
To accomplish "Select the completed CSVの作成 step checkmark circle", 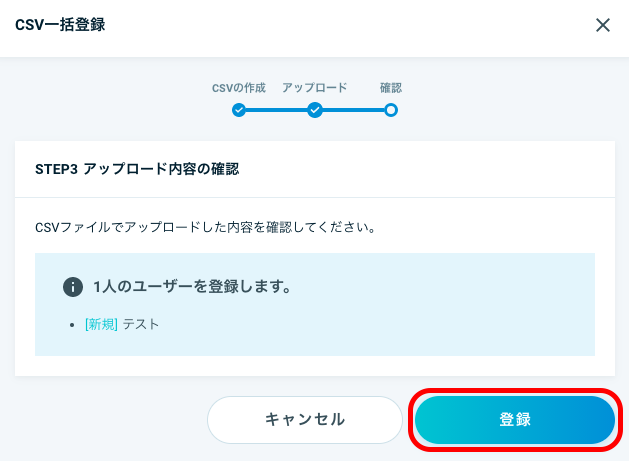I will (239, 110).
